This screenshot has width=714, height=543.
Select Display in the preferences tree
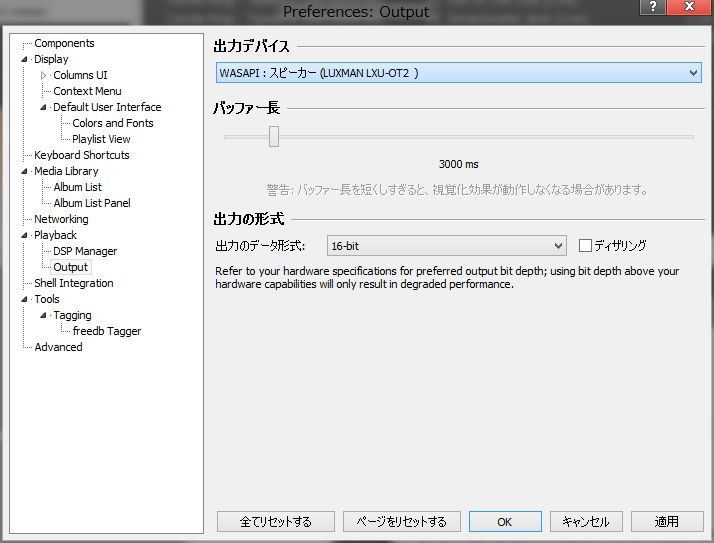click(51, 59)
